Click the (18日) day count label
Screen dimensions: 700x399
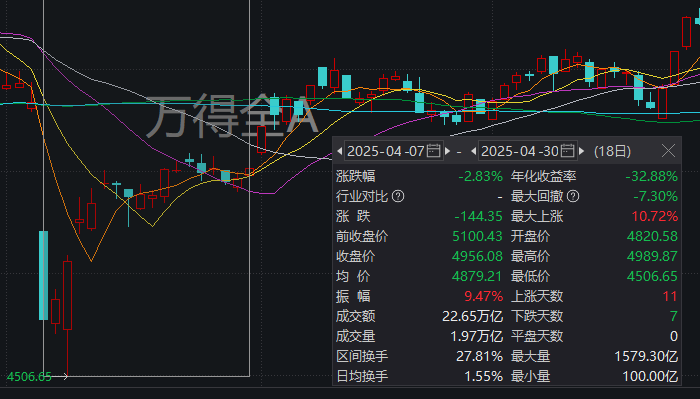click(x=612, y=151)
